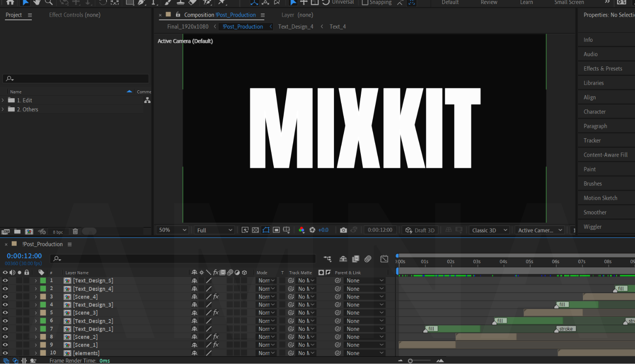
Task: Open the resolution Full dropdown
Action: [x=215, y=230]
